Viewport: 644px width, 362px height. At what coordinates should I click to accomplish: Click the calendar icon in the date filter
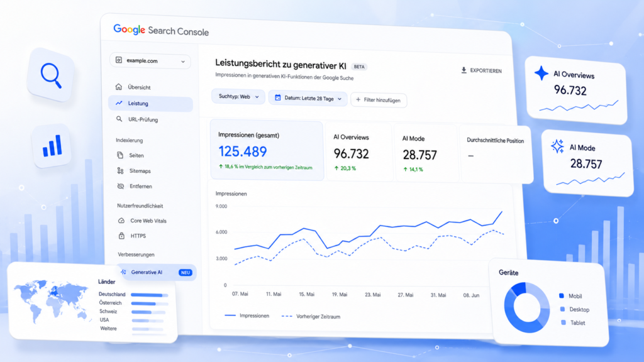[x=277, y=97]
